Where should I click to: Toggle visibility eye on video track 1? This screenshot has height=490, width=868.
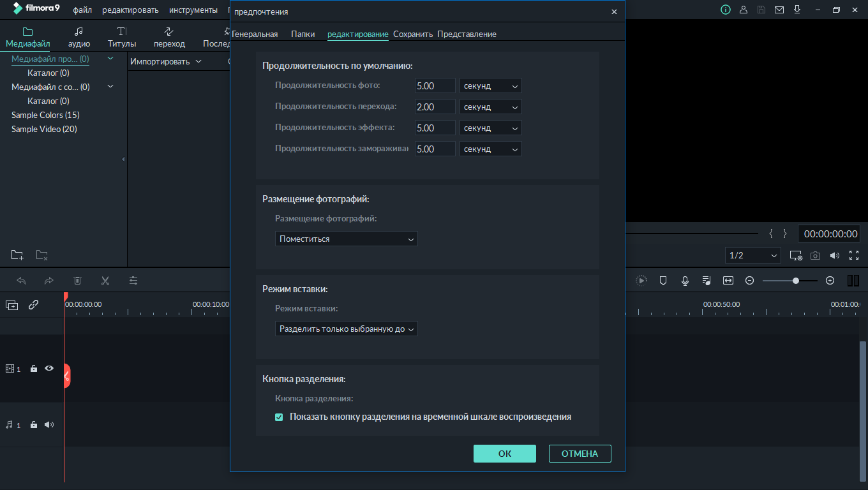pyautogui.click(x=49, y=369)
